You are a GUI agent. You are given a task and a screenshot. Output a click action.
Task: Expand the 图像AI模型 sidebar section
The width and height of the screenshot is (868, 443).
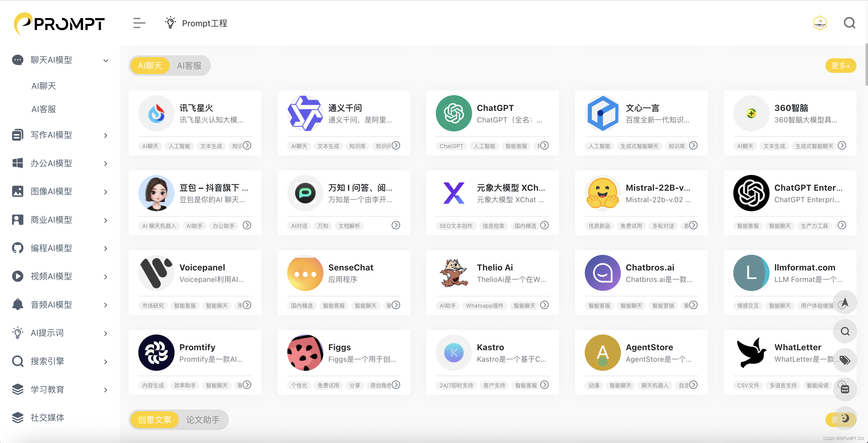pyautogui.click(x=105, y=192)
